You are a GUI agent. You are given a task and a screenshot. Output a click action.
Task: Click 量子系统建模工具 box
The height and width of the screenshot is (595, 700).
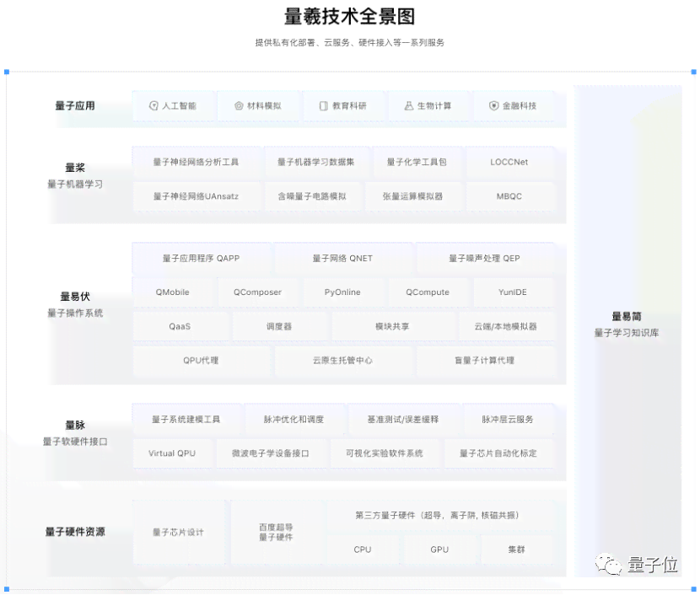[186, 419]
